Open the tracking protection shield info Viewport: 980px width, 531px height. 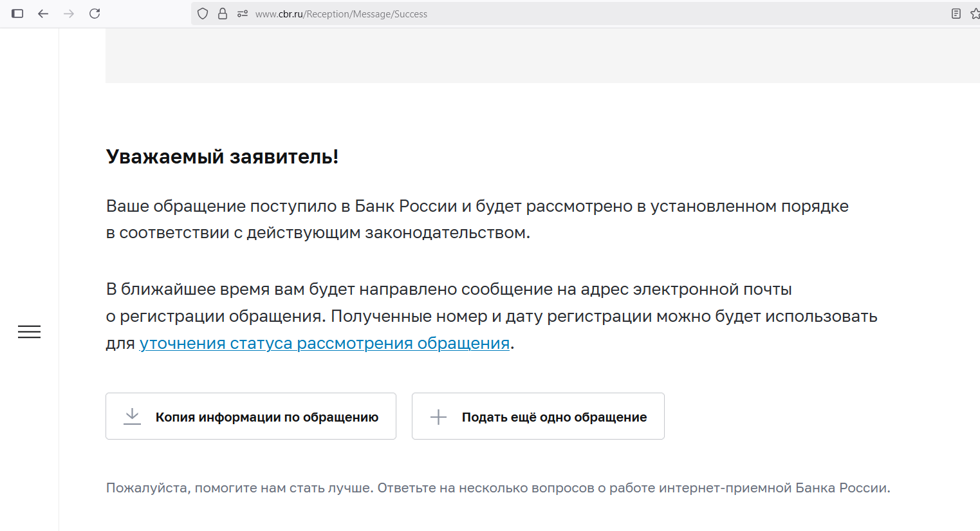pos(203,14)
